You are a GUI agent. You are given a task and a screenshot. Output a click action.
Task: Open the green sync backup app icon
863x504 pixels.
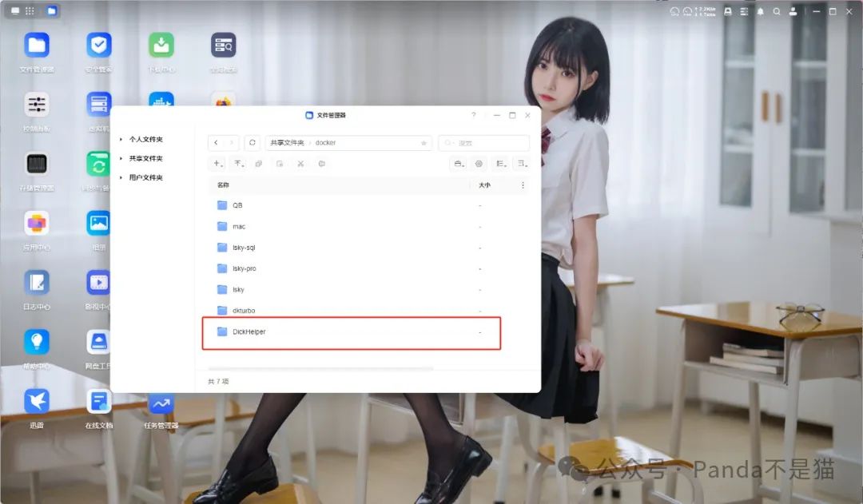(98, 164)
